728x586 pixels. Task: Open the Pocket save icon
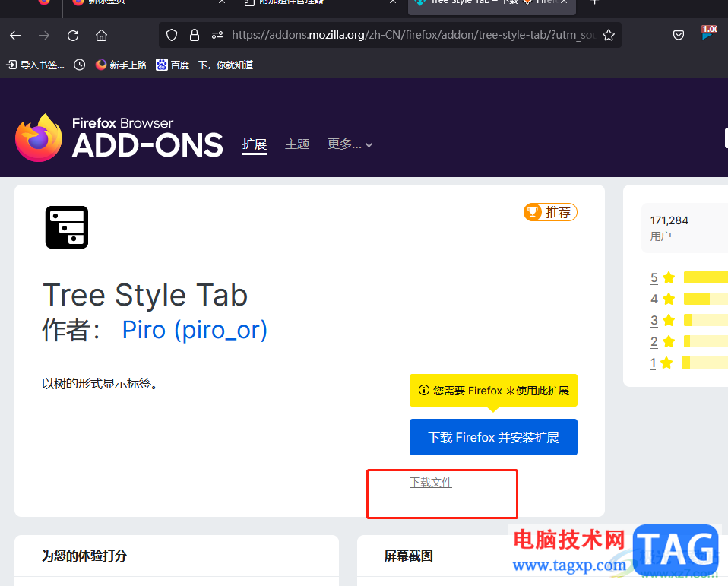(x=679, y=35)
